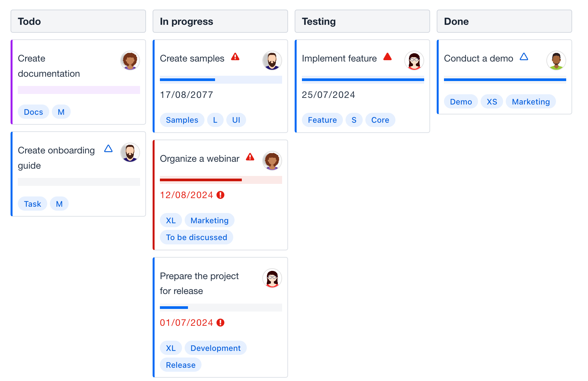Click the error icon next to 12/08/2024

tap(220, 195)
